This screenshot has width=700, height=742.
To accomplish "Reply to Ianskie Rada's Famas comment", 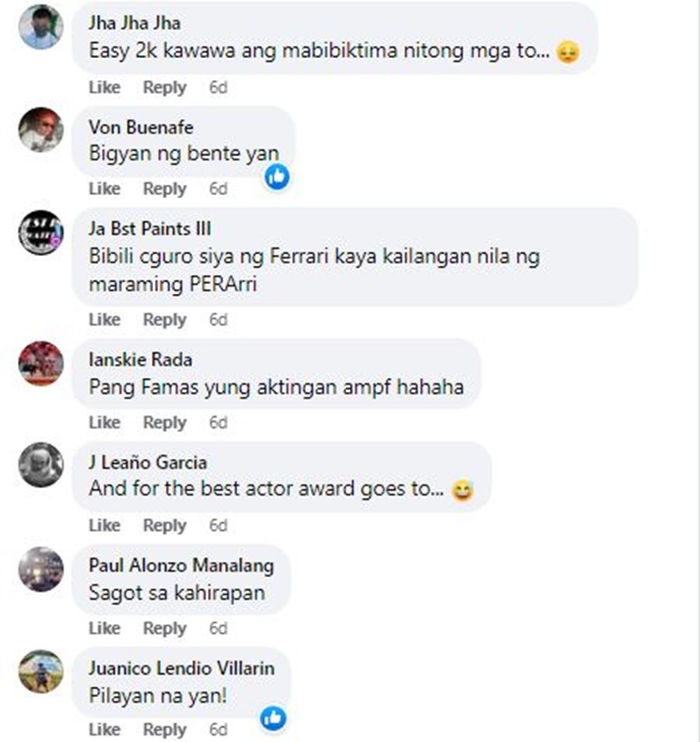I will (164, 423).
